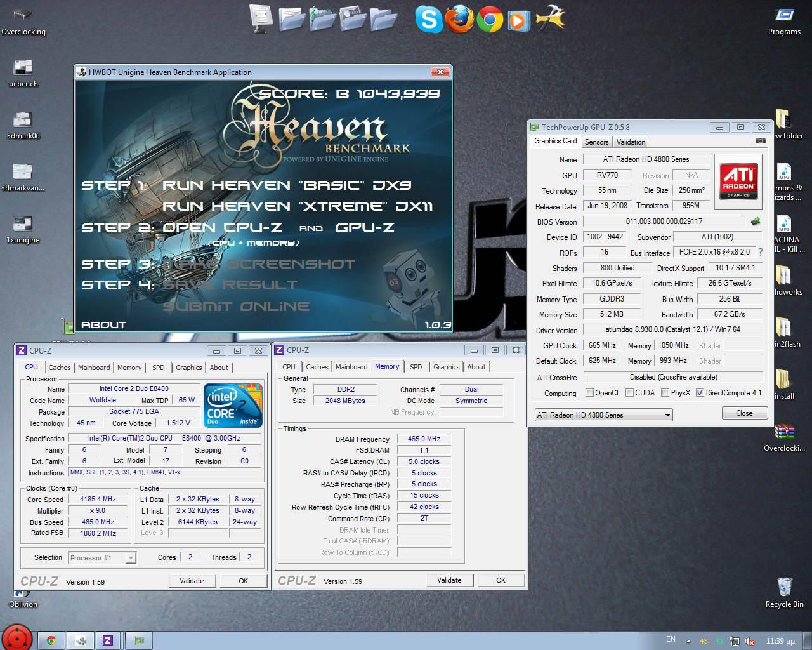Click Windows Start orb
The width and height of the screenshot is (812, 650).
(16, 637)
